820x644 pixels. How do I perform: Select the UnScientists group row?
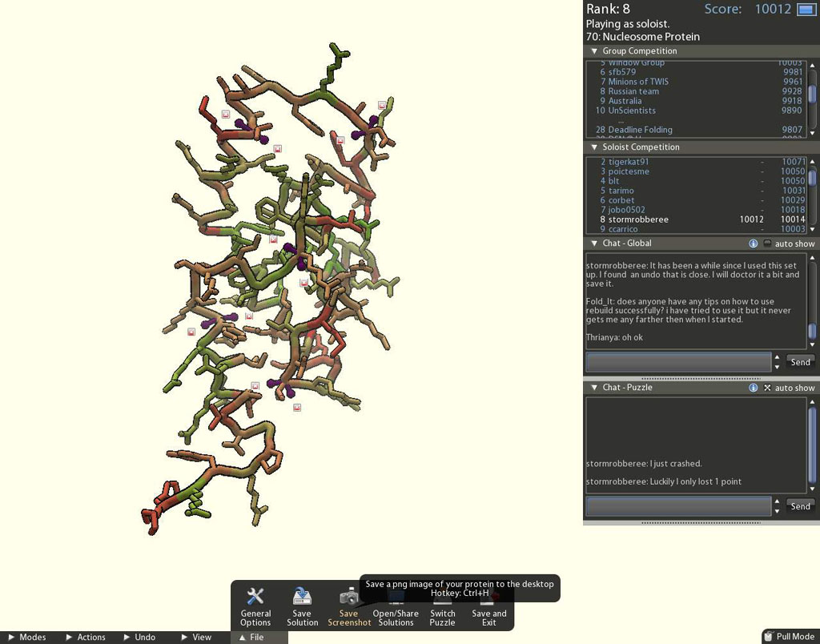pyautogui.click(x=696, y=111)
